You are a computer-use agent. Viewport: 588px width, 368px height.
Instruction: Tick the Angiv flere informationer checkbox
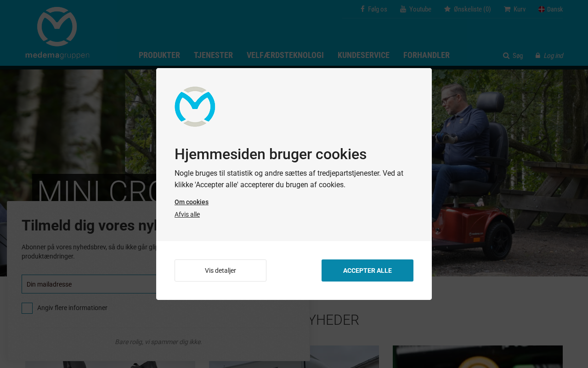[27, 308]
